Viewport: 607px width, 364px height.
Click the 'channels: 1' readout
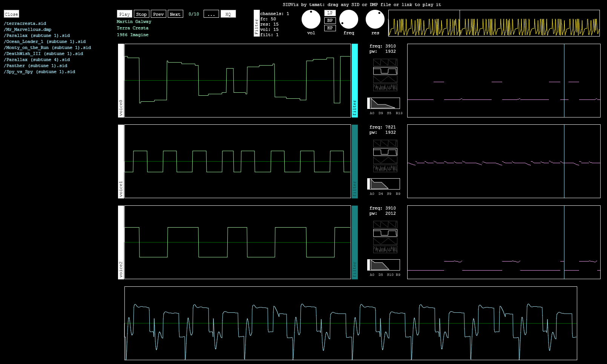click(x=274, y=14)
